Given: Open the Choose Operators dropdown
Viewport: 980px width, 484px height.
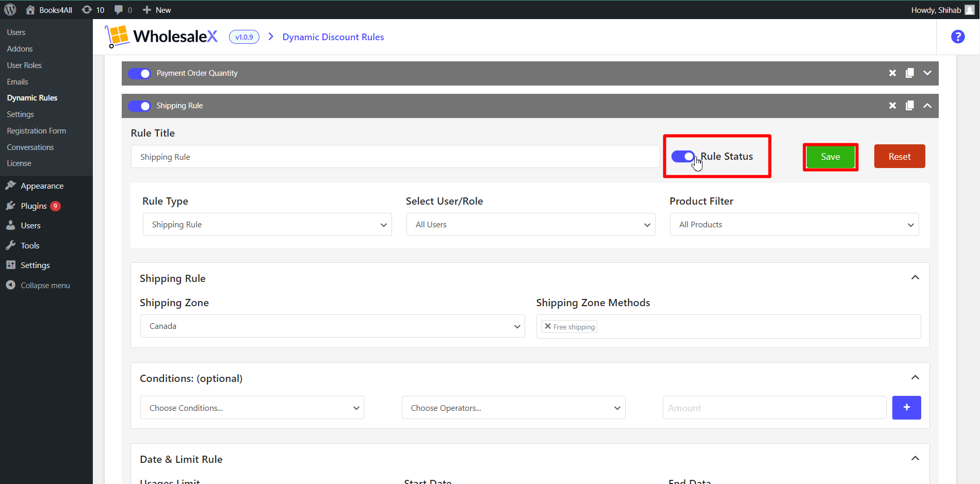Looking at the screenshot, I should [514, 408].
